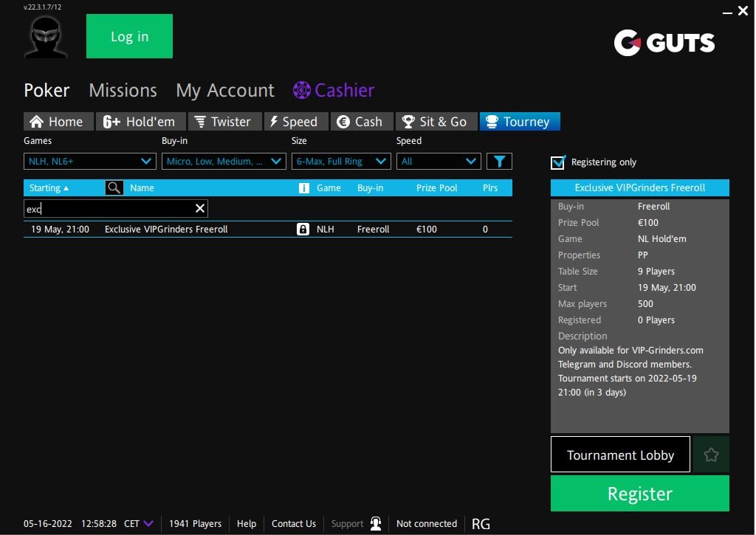This screenshot has height=535, width=756.
Task: Click the green Register button
Action: [x=640, y=494]
